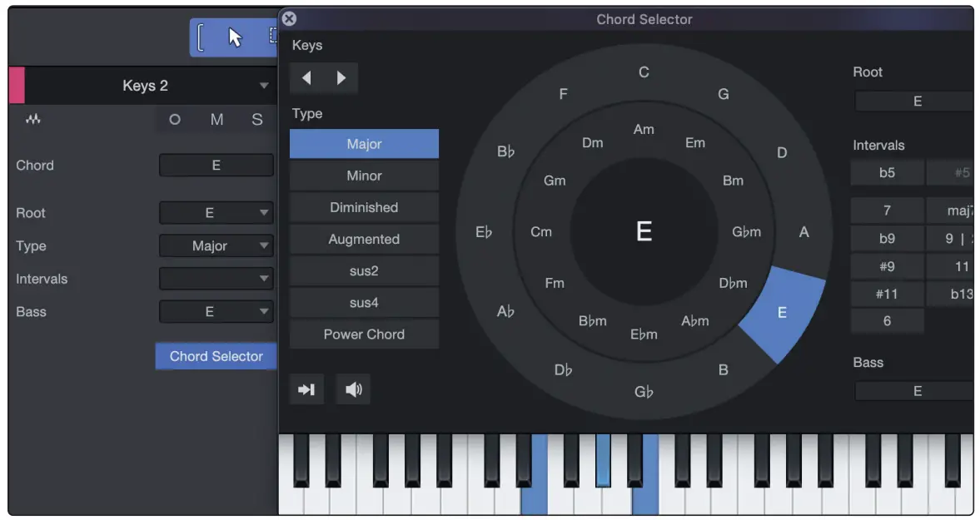
Task: Select the sus4 chord type
Action: pos(365,303)
